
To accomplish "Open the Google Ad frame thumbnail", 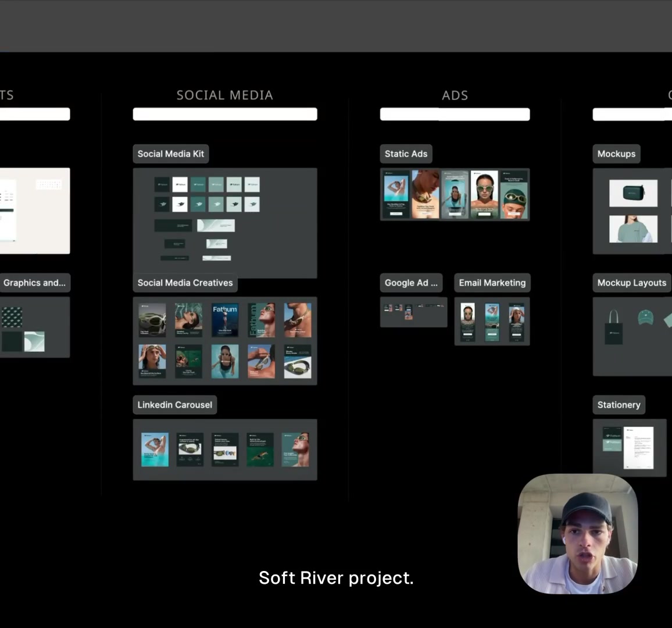I will (413, 312).
